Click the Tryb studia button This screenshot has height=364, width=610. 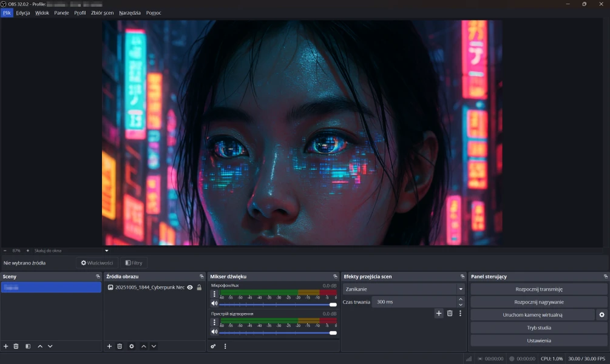(538, 328)
